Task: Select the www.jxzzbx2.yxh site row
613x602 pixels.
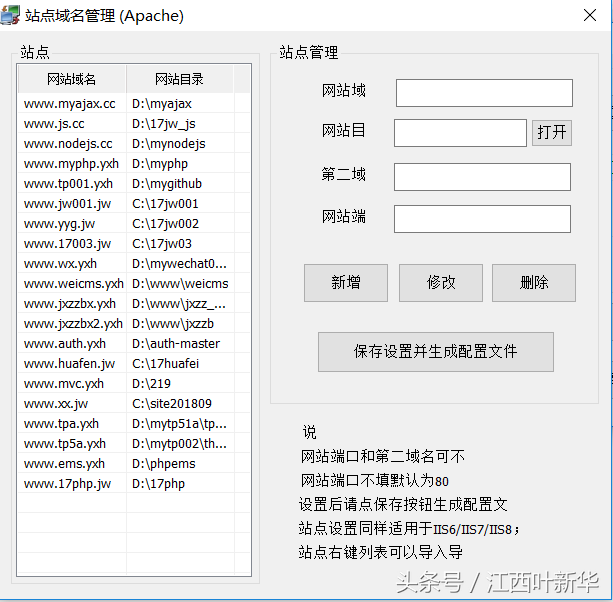Action: [134, 323]
